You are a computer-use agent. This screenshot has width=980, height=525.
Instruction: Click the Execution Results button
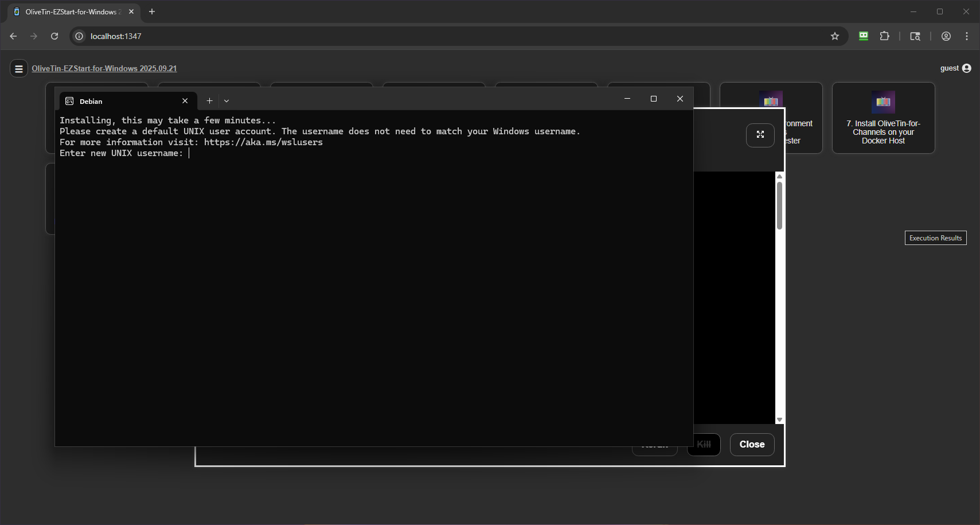point(935,238)
